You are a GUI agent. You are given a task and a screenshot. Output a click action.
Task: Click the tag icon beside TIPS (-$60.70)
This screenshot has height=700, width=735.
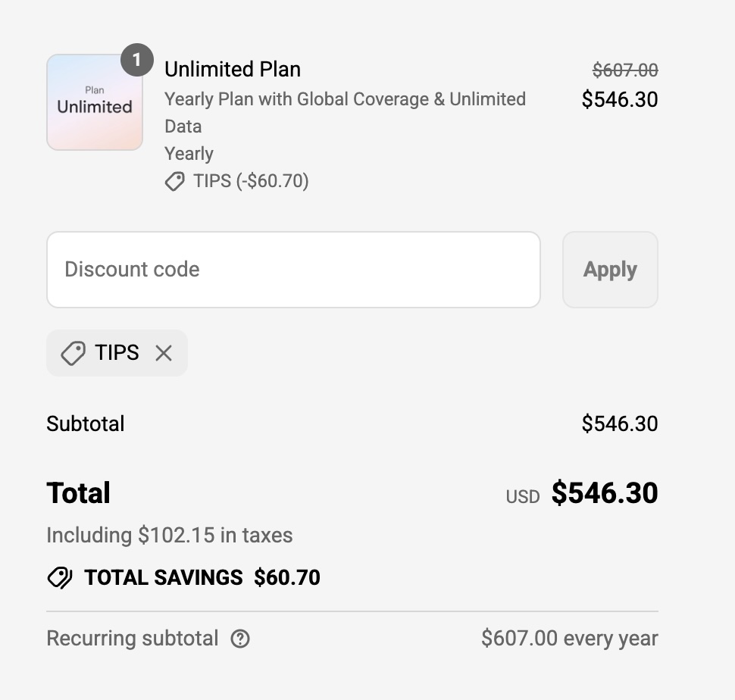176,181
